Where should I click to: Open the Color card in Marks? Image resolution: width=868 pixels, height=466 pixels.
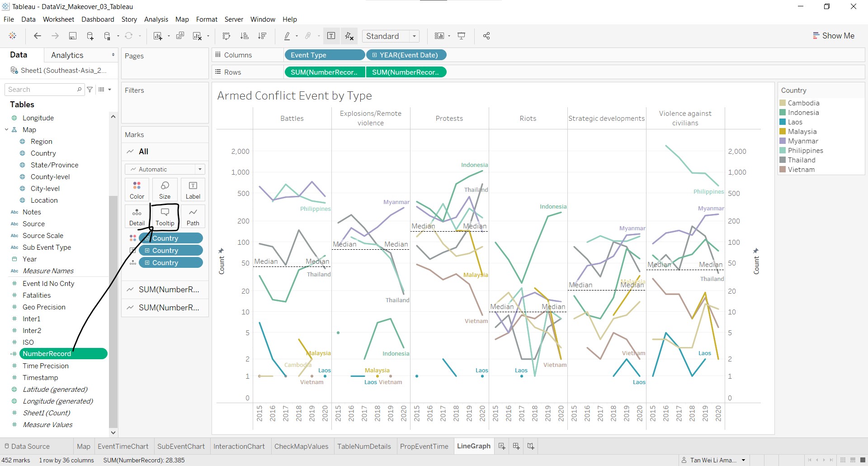point(137,190)
